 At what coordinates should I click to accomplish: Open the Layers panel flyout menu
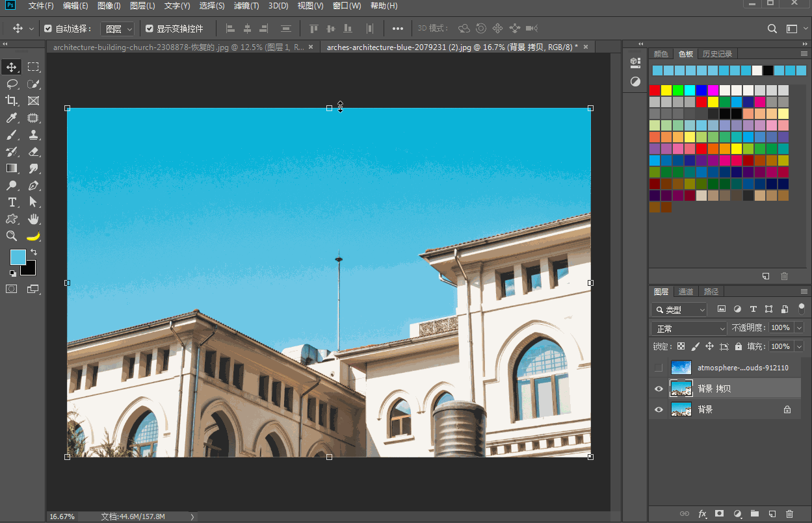coord(804,291)
